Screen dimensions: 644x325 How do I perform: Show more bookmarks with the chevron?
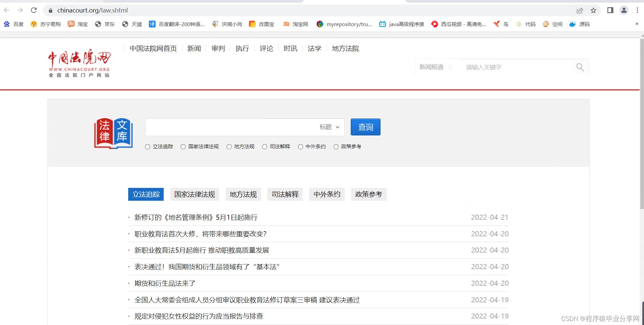(x=637, y=24)
